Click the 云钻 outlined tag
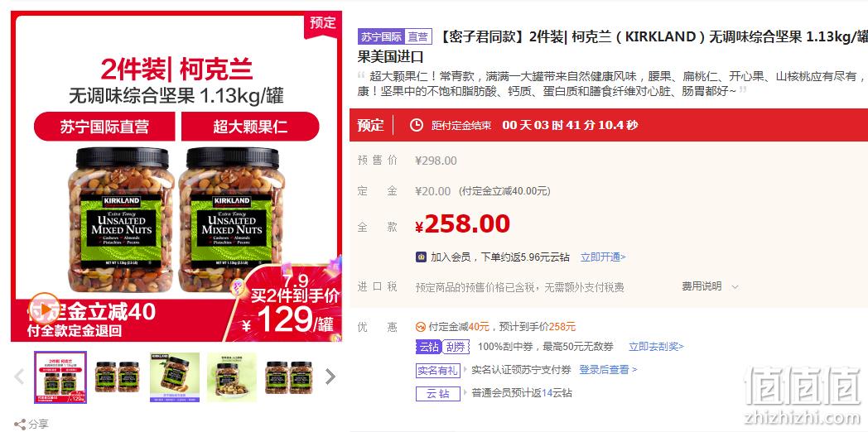 [438, 393]
